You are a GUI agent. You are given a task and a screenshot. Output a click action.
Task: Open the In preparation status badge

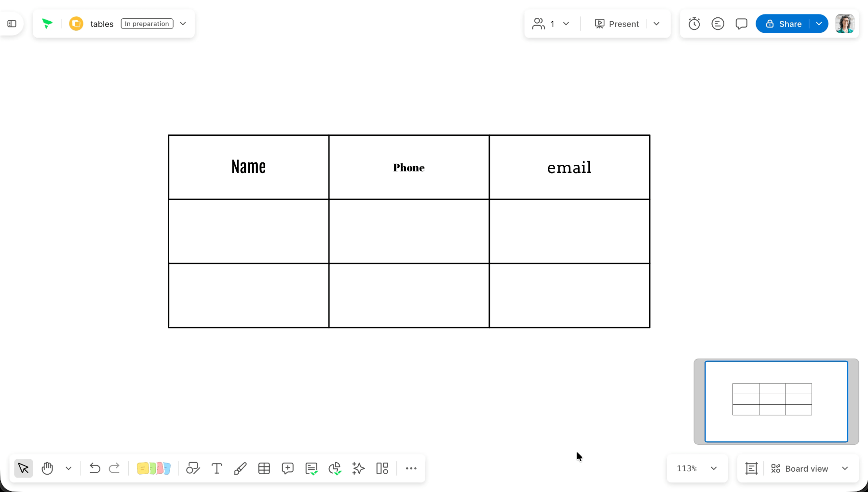(x=147, y=24)
